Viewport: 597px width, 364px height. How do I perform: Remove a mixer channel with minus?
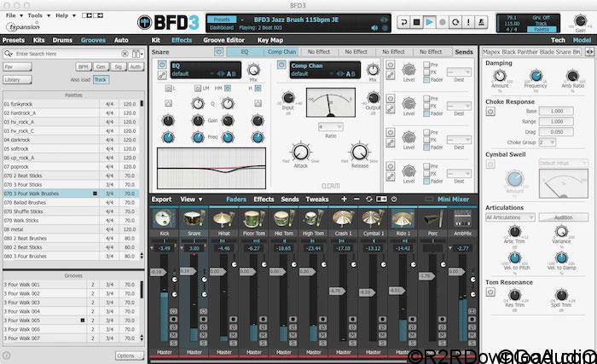(x=356, y=199)
